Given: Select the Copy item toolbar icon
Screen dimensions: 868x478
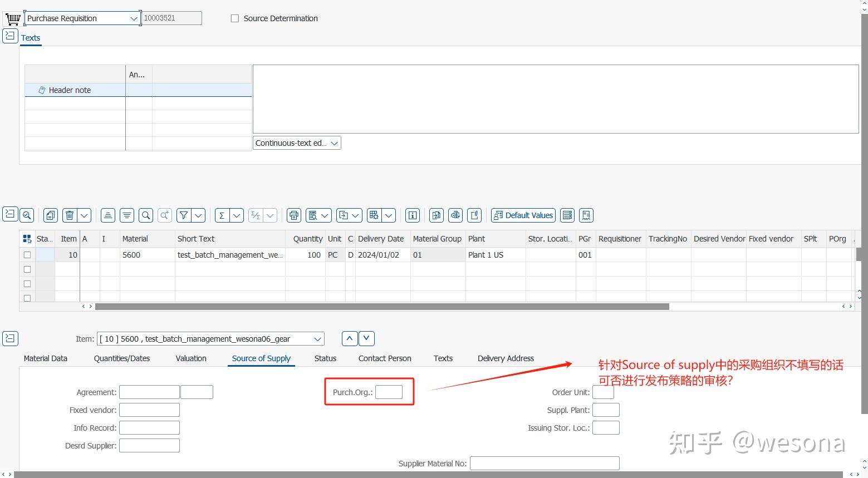Looking at the screenshot, I should point(50,215).
